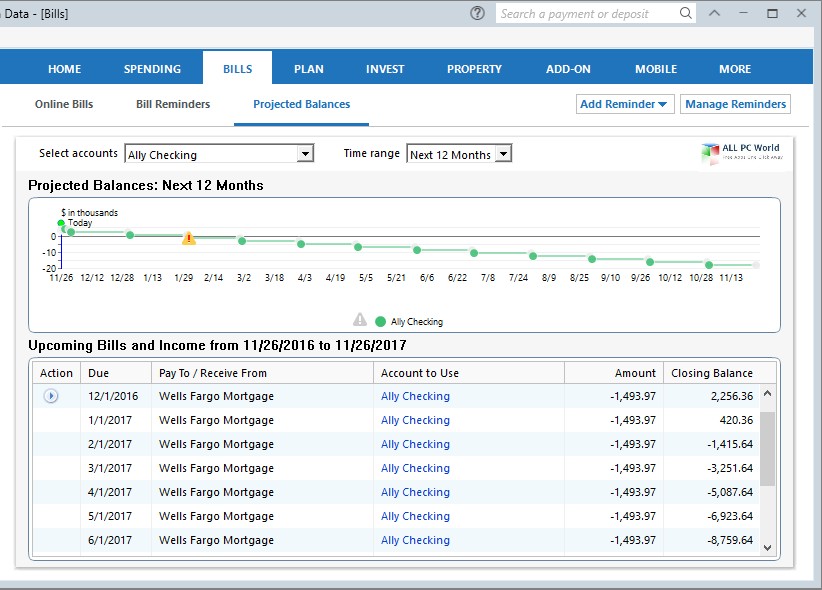Click closing balance 2,256.36
This screenshot has height=590, width=822.
coord(732,396)
